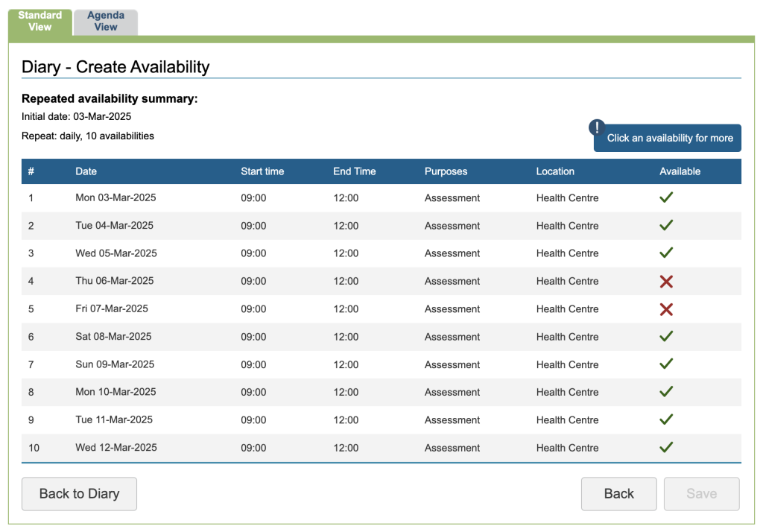
Task: Select the Standard View tab
Action: [x=40, y=22]
